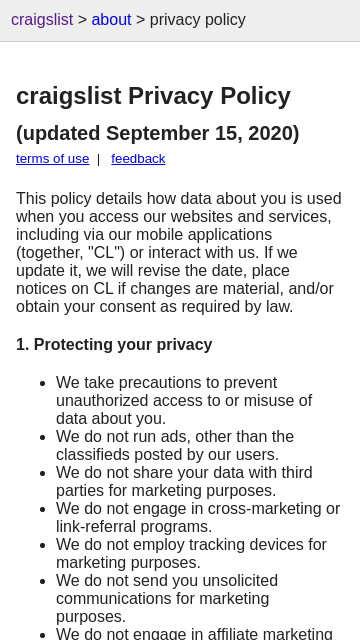Click the privacy policy breadcrumb text

[x=198, y=20]
